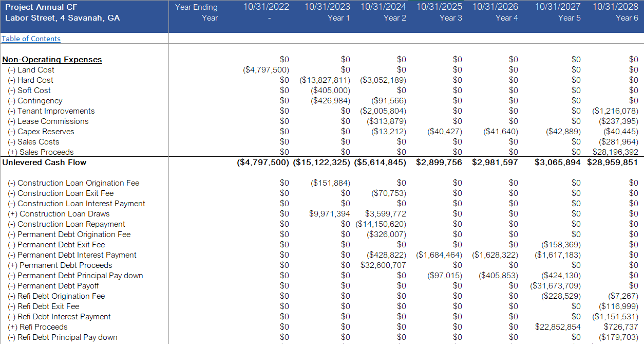The width and height of the screenshot is (644, 344).
Task: Click the Hard Cost row label
Action: point(30,80)
